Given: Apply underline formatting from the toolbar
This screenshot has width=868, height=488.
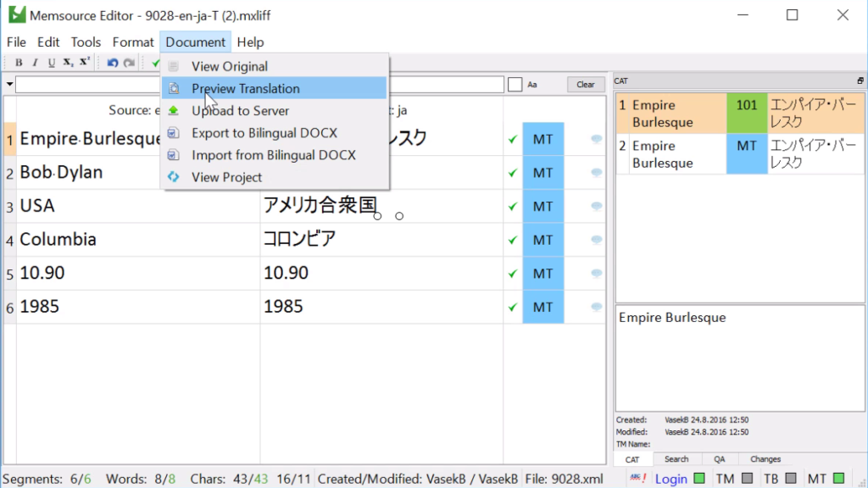Looking at the screenshot, I should click(52, 63).
